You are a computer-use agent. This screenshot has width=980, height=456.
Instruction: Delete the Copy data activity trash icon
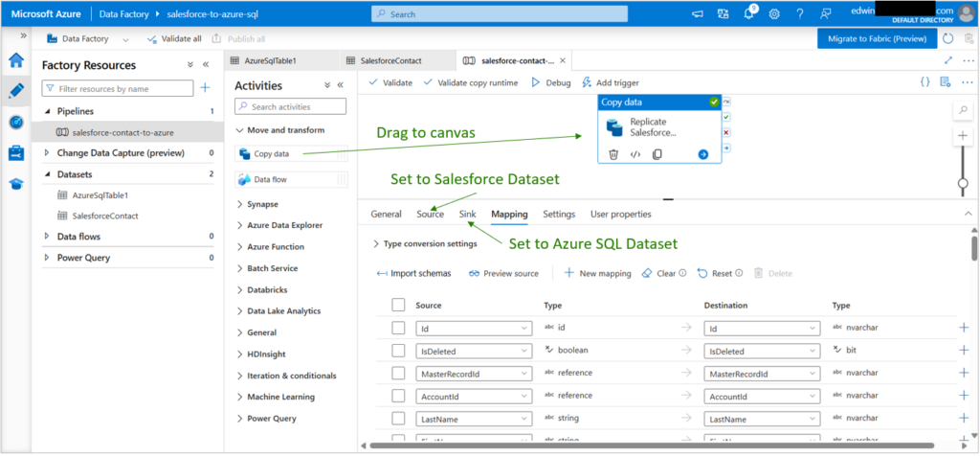(613, 154)
